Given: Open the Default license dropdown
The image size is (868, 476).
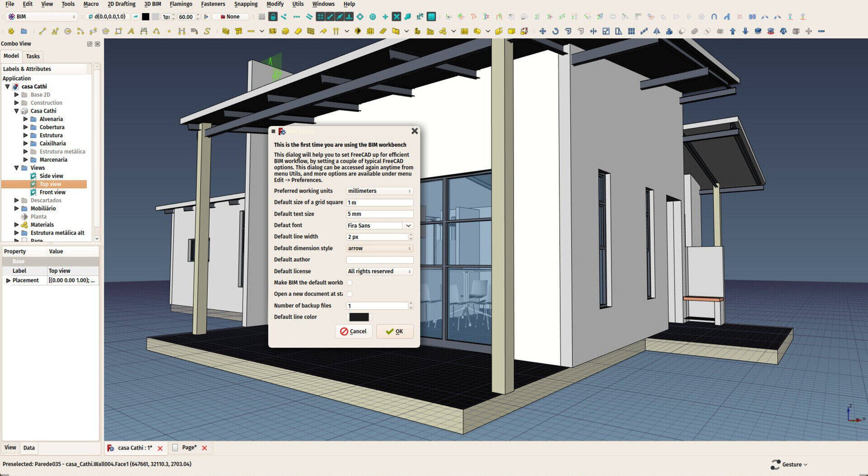Looking at the screenshot, I should [x=379, y=271].
